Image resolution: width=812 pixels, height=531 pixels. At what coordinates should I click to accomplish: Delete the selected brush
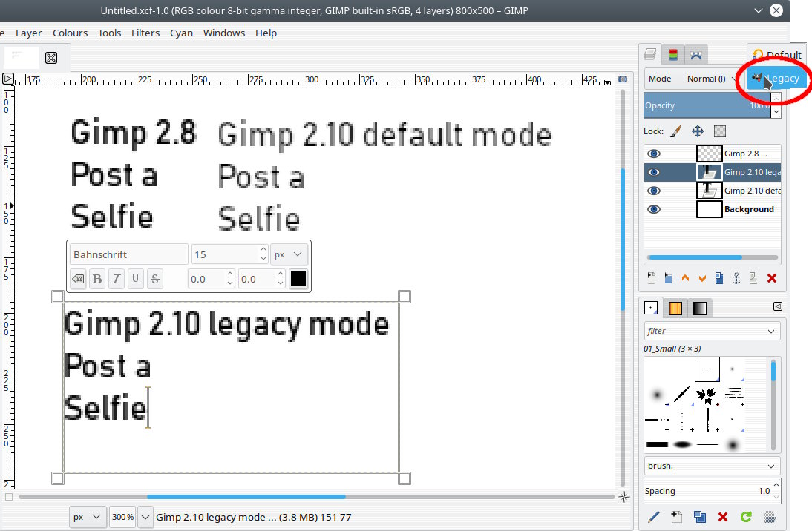723,516
